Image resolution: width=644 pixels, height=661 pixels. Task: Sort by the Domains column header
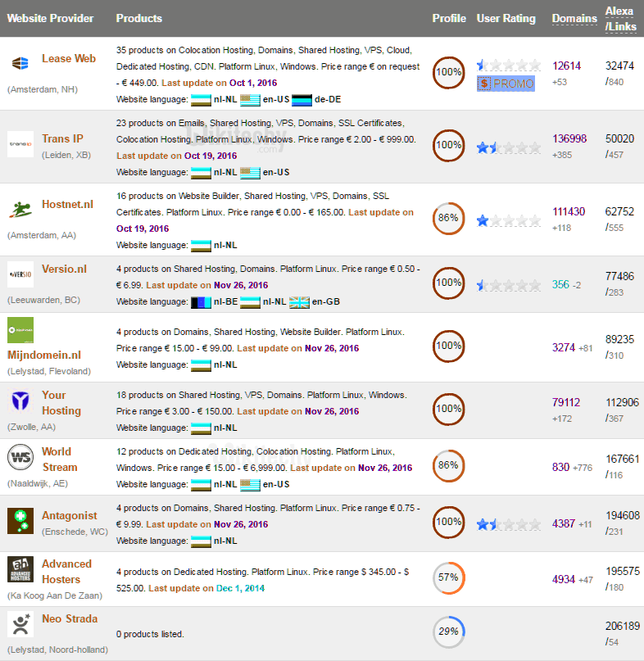point(574,18)
